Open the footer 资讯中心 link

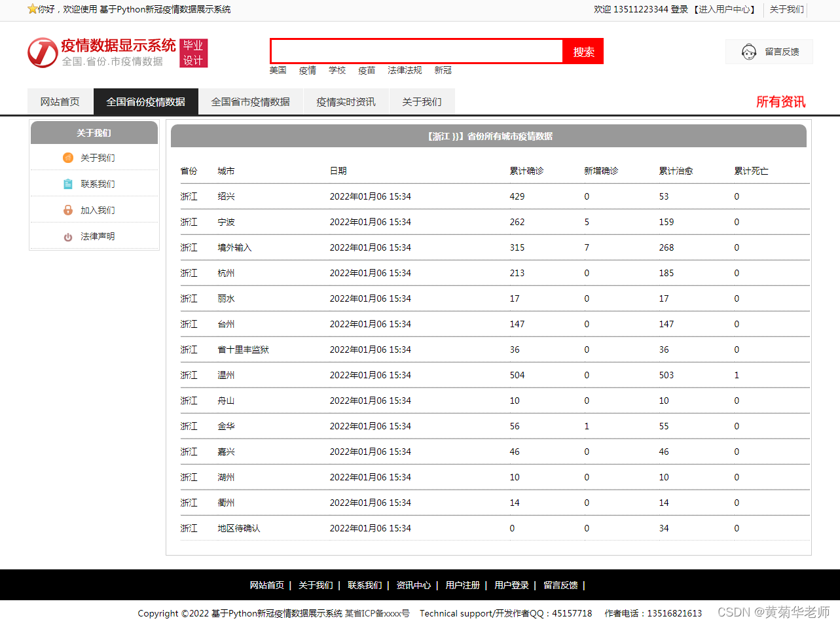tap(414, 585)
